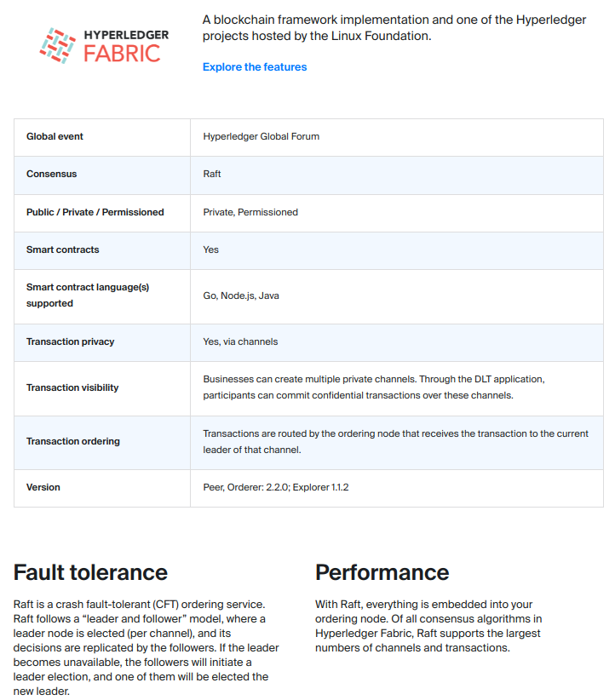Click the Hyperledger Fabric logo
This screenshot has width=615, height=700.
coord(104,45)
